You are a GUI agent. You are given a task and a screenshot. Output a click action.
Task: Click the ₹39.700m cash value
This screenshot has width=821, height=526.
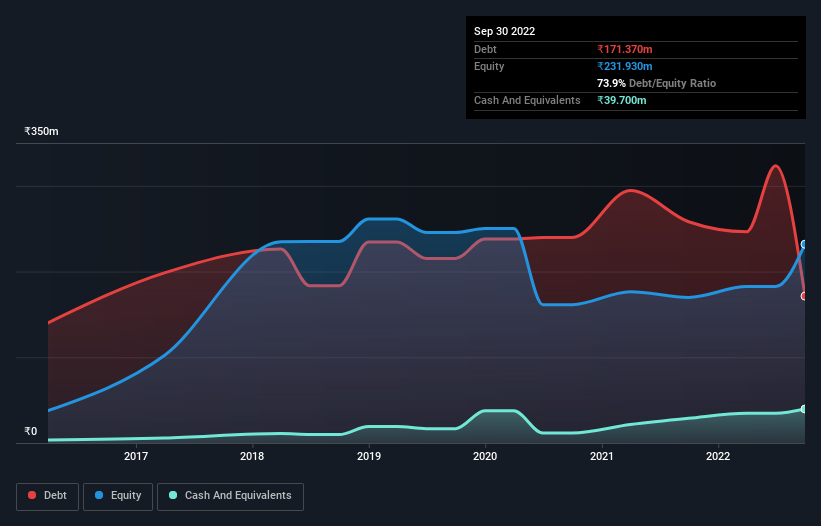click(622, 100)
